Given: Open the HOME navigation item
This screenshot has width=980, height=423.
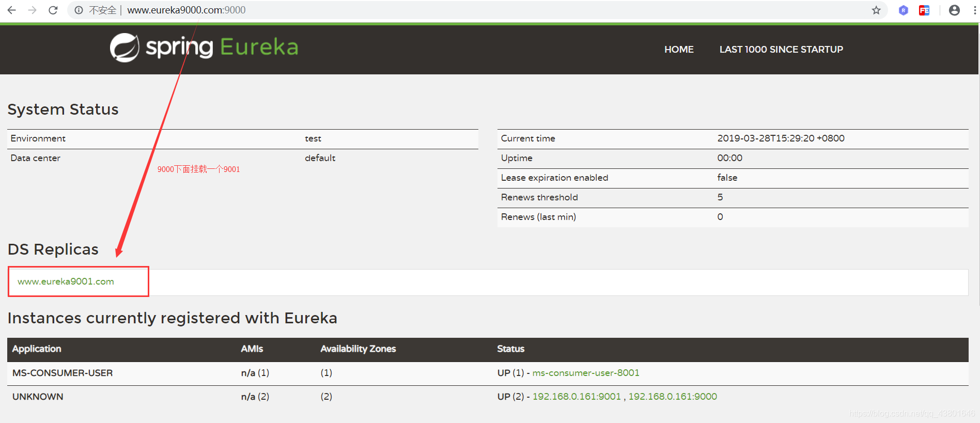Looking at the screenshot, I should coord(679,50).
